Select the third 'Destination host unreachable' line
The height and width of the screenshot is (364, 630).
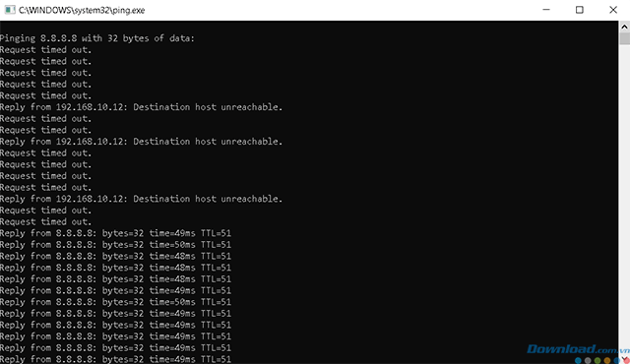pos(142,199)
